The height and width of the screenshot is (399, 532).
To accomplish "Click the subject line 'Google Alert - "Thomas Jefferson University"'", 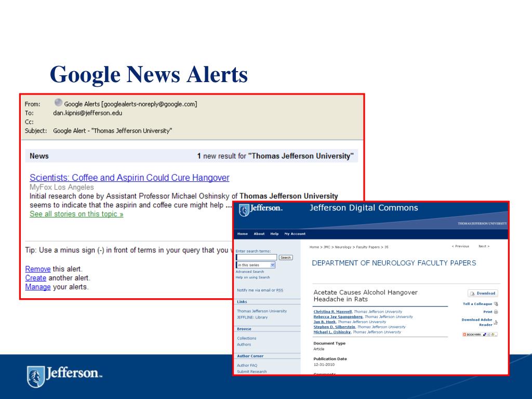I will tap(113, 131).
